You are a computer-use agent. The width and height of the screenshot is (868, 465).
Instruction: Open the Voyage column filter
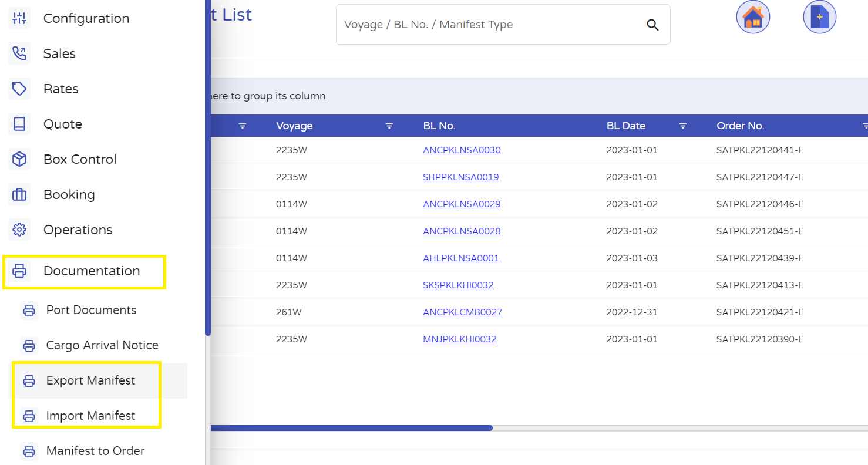coord(389,126)
